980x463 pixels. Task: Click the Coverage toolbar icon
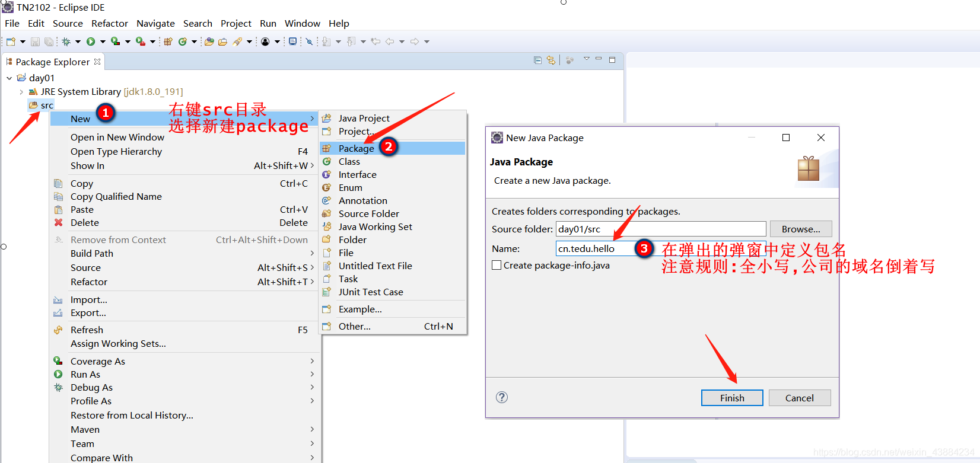115,41
